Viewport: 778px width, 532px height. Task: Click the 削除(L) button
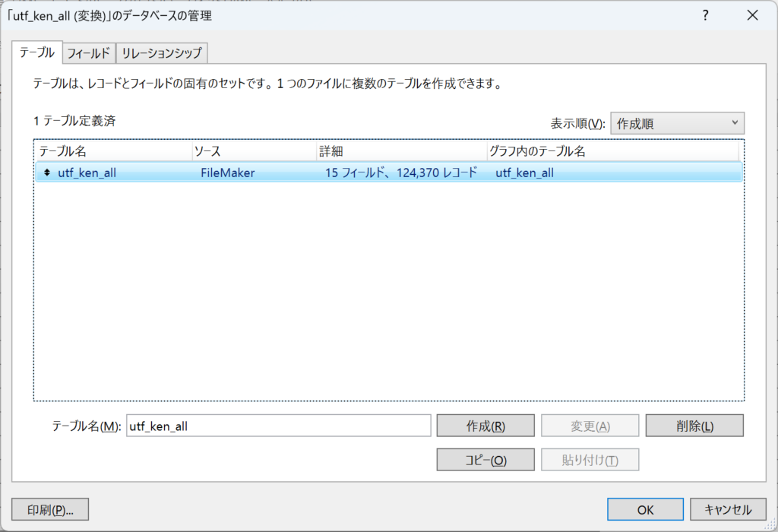pyautogui.click(x=694, y=426)
